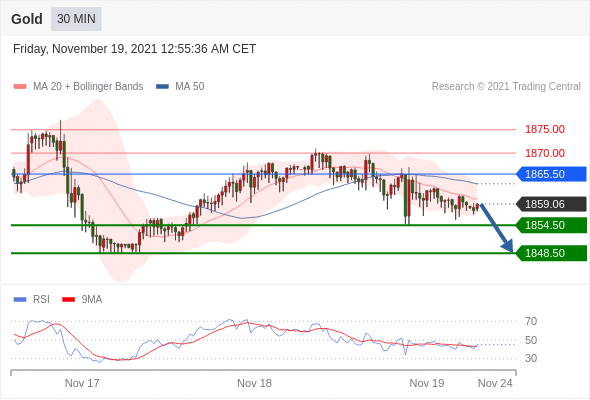Click the MA 50 legend color swatch
590x400 pixels.
(162, 87)
